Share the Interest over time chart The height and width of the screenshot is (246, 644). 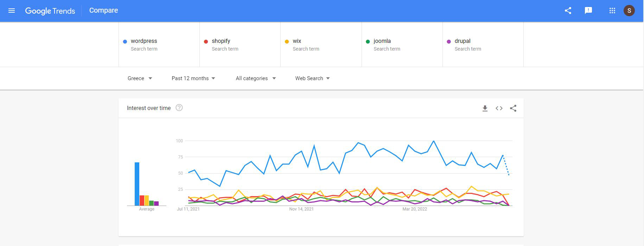[x=513, y=108]
